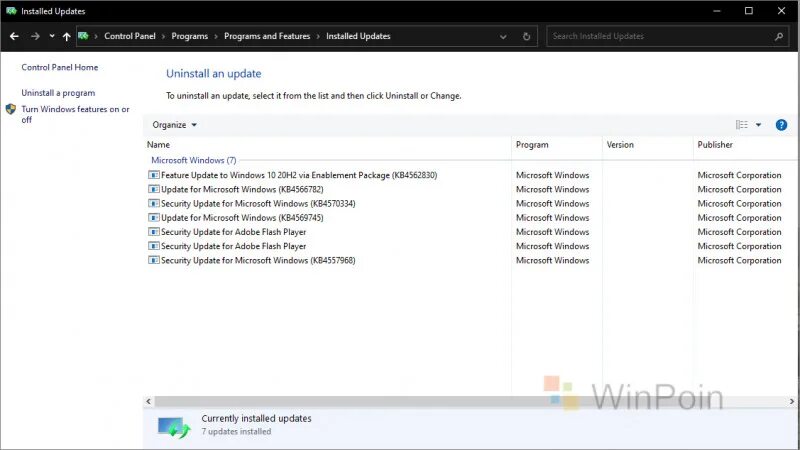Image resolution: width=800 pixels, height=450 pixels.
Task: Select Feature Update to Windows 10 20H2 (KB4562830)
Action: tap(299, 175)
